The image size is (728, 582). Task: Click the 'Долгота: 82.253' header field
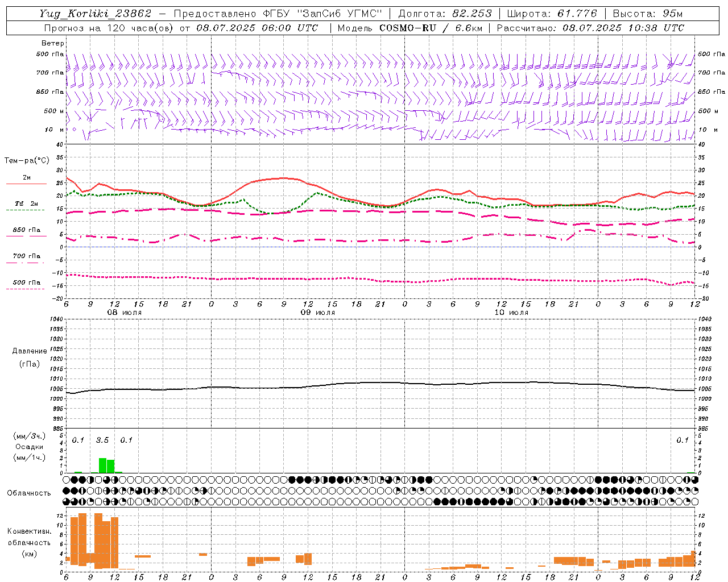tap(445, 14)
